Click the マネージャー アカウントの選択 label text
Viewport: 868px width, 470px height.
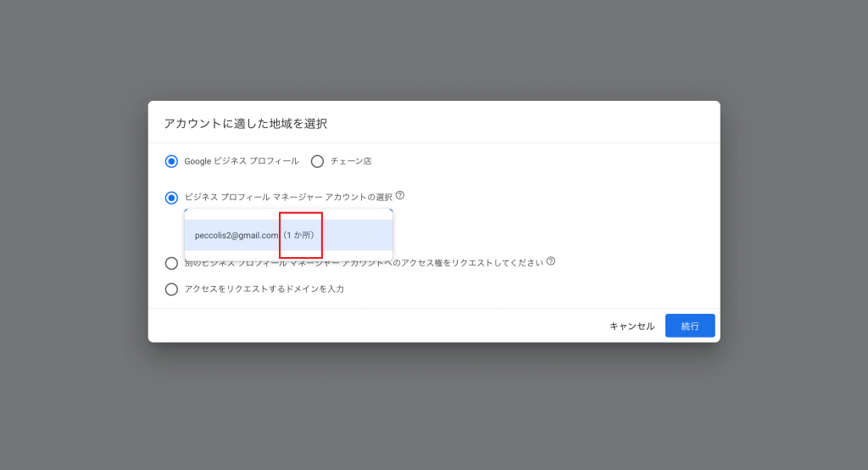pos(288,197)
